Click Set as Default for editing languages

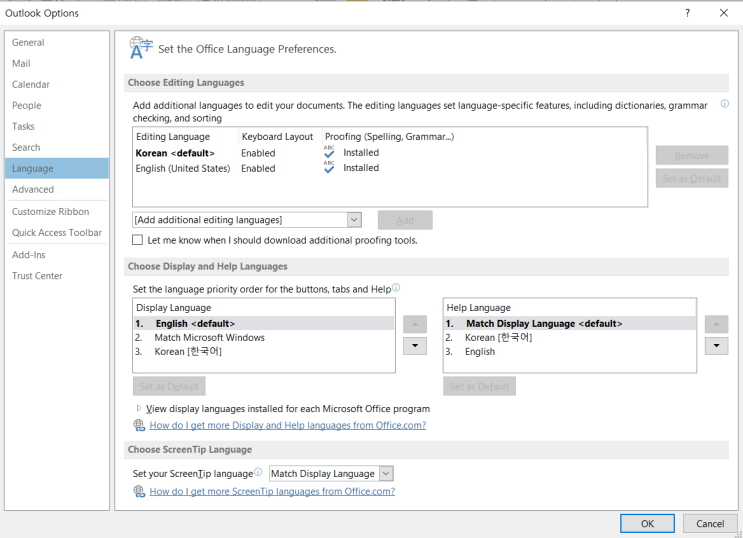coord(692,178)
